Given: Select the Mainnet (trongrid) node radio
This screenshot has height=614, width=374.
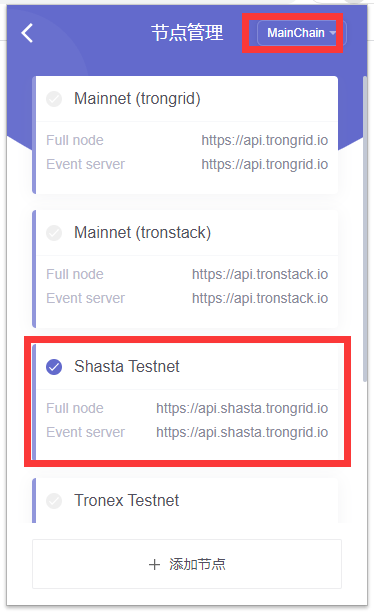Looking at the screenshot, I should pyautogui.click(x=54, y=99).
